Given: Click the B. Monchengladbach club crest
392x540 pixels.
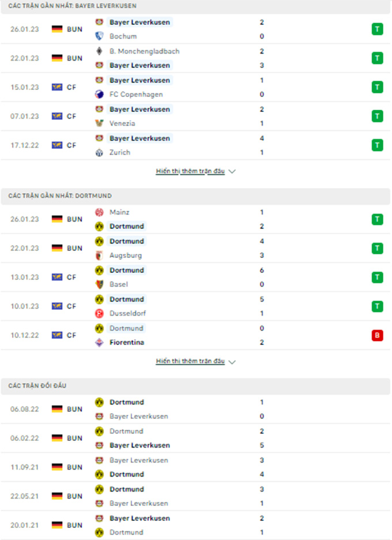Looking at the screenshot, I should coord(99,51).
